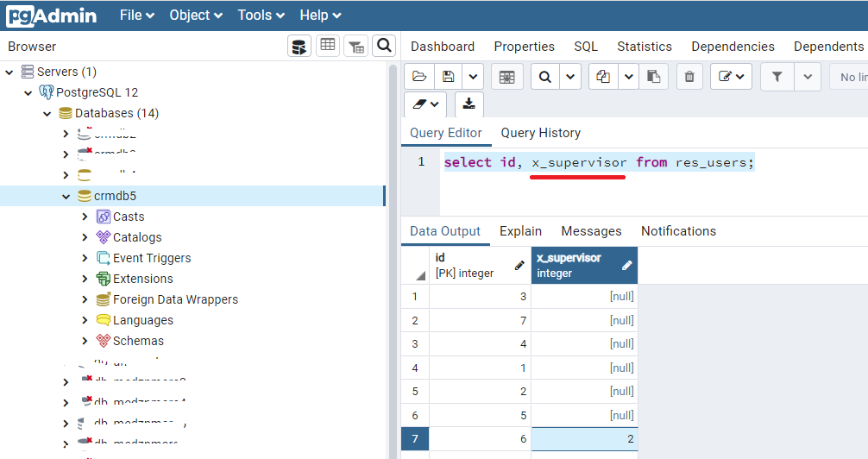The image size is (868, 459).
Task: Switch to the Dashboard tab
Action: (443, 47)
